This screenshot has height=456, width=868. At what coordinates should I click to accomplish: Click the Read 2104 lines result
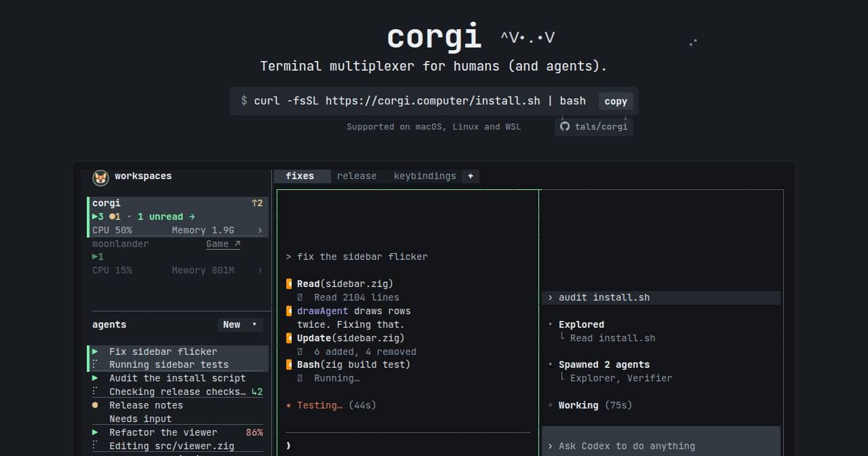coord(357,297)
